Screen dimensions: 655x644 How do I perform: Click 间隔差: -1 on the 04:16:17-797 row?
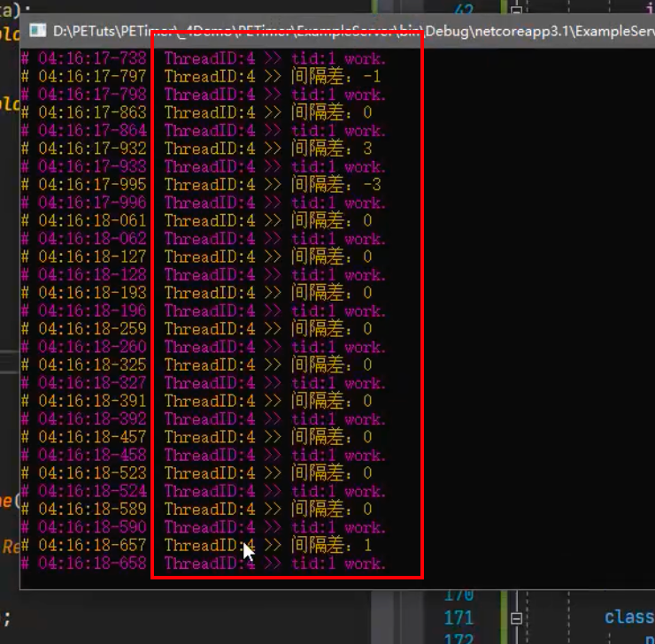coord(335,76)
